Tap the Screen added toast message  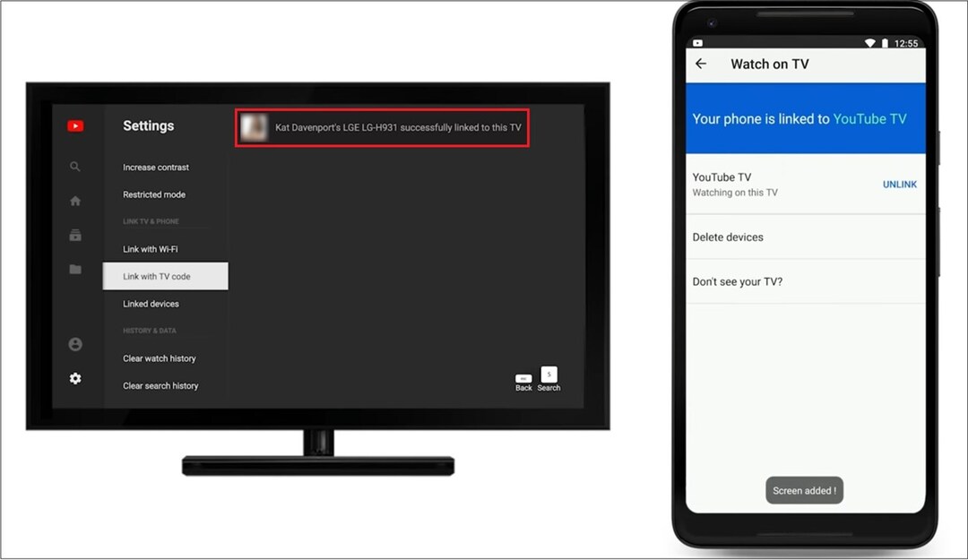pyautogui.click(x=804, y=491)
